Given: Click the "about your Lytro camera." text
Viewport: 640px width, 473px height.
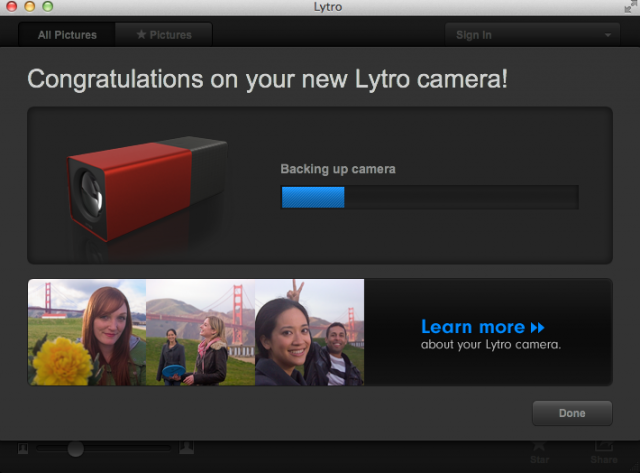Looking at the screenshot, I should (491, 345).
